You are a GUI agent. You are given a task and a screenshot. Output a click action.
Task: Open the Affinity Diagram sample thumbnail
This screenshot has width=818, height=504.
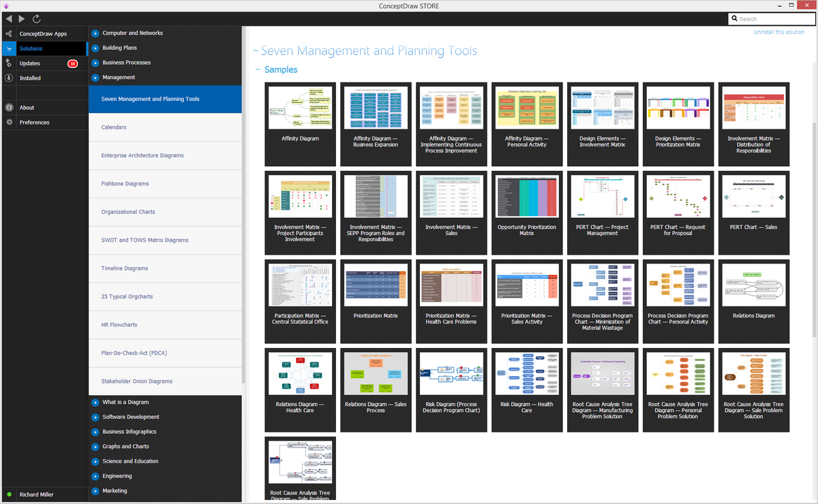click(300, 108)
